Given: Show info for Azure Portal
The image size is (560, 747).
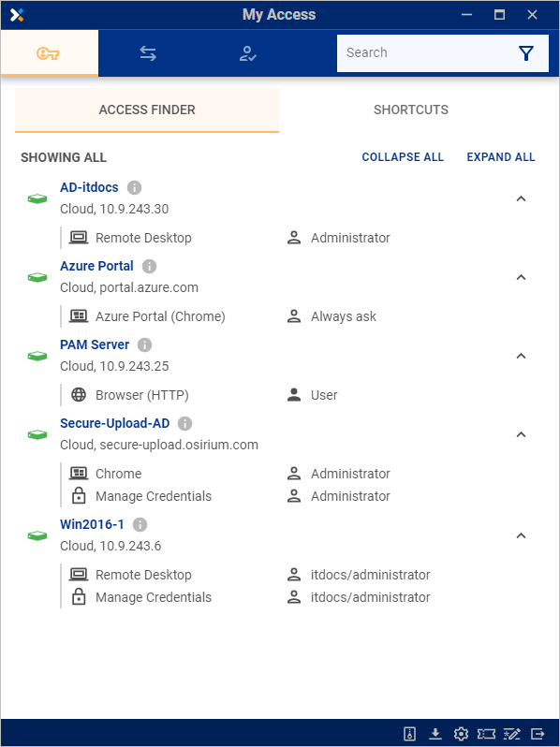Looking at the screenshot, I should (149, 266).
